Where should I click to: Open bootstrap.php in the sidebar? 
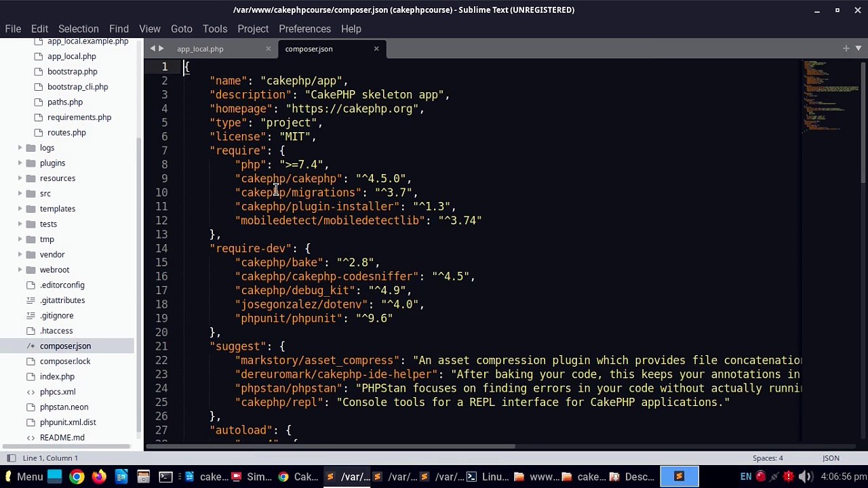[x=72, y=71]
